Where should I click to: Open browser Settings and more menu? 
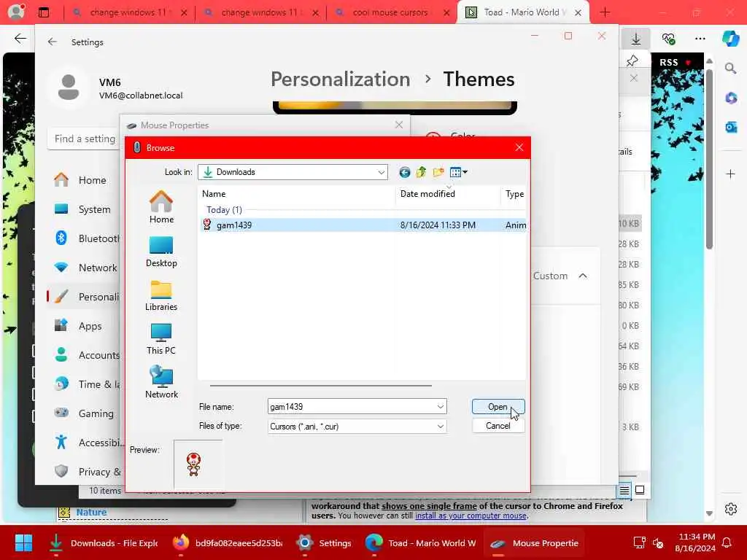700,39
